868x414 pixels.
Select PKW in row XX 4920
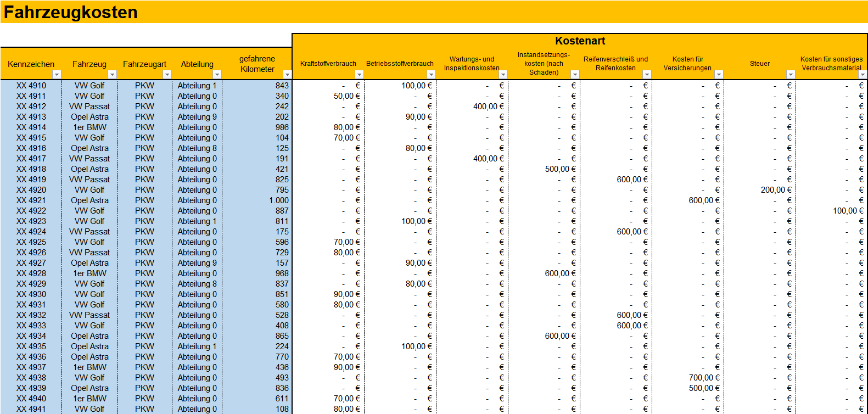pos(145,190)
